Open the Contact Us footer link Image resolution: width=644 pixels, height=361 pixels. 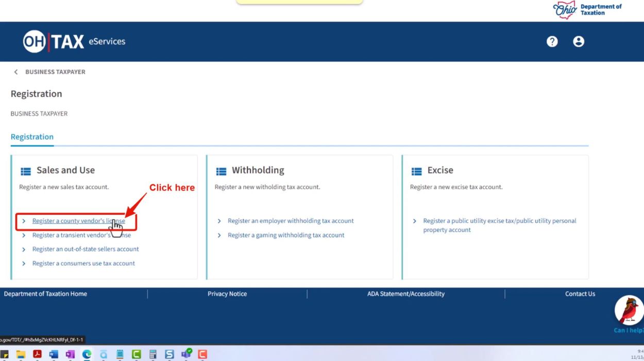(x=580, y=294)
